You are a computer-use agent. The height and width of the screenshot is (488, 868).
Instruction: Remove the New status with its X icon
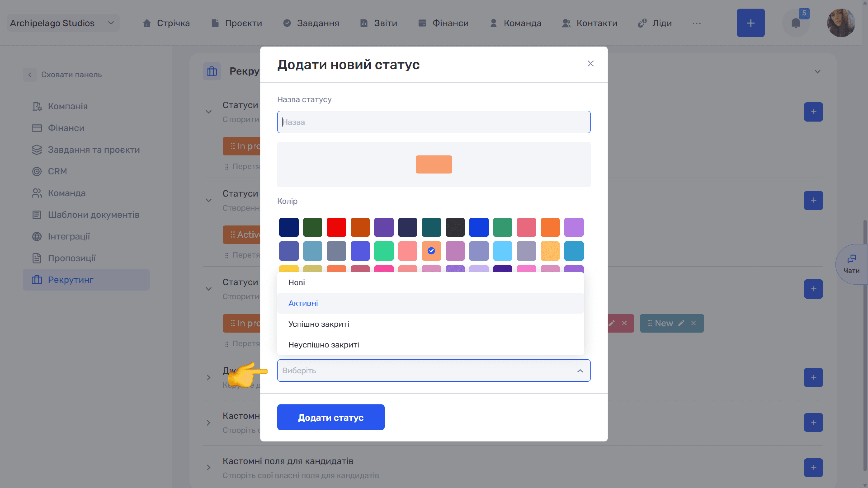[x=693, y=323]
